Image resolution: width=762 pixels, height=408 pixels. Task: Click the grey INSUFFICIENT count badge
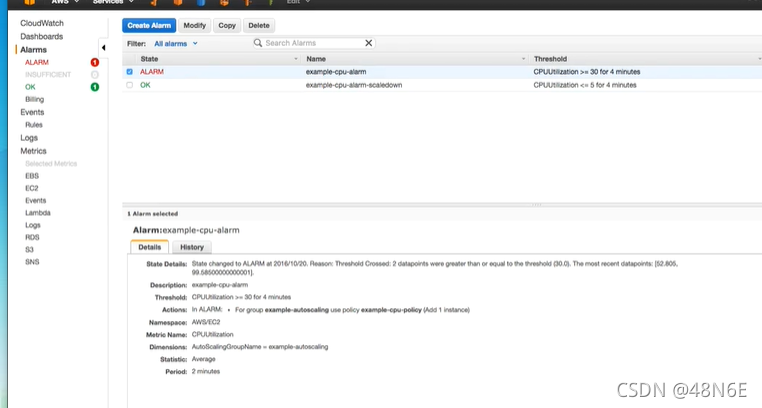pyautogui.click(x=95, y=74)
